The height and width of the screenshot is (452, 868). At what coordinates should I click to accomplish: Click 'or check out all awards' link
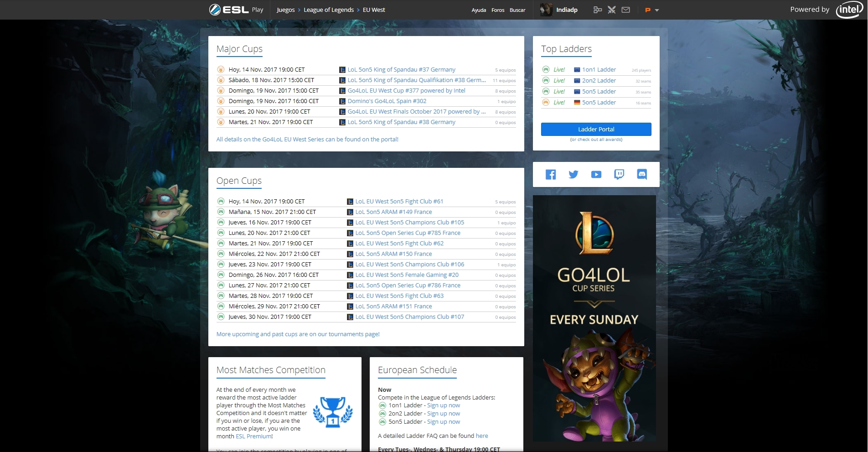pyautogui.click(x=596, y=140)
